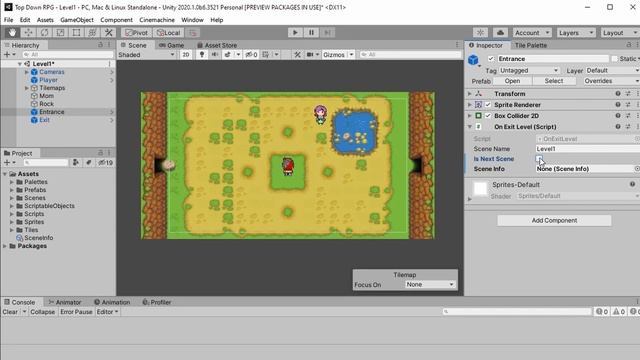Disable the Sprite Renderer component

[x=488, y=105]
